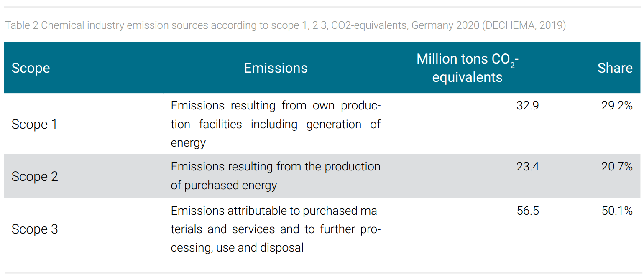This screenshot has height=277, width=644.
Task: Select the words cessing, use and disposal
Action: tap(237, 248)
